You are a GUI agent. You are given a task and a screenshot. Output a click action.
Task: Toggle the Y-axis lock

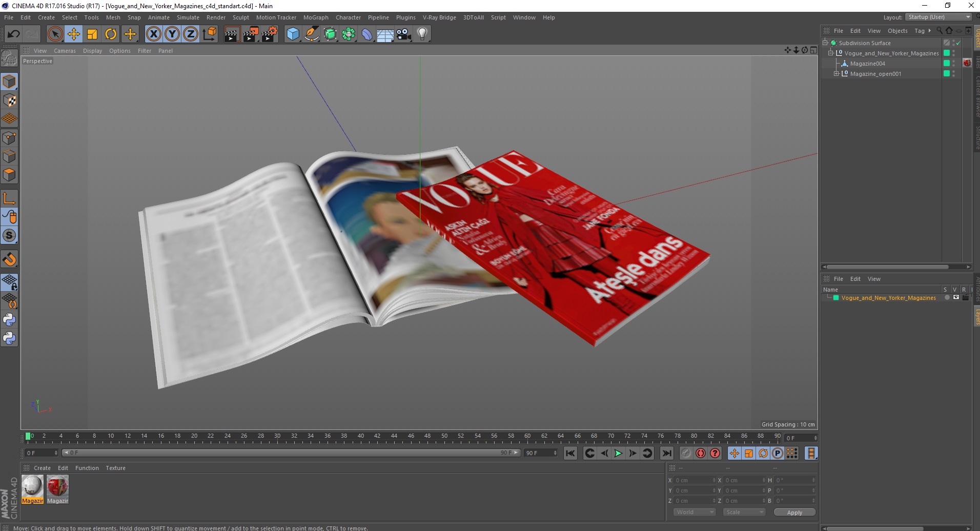coord(172,34)
